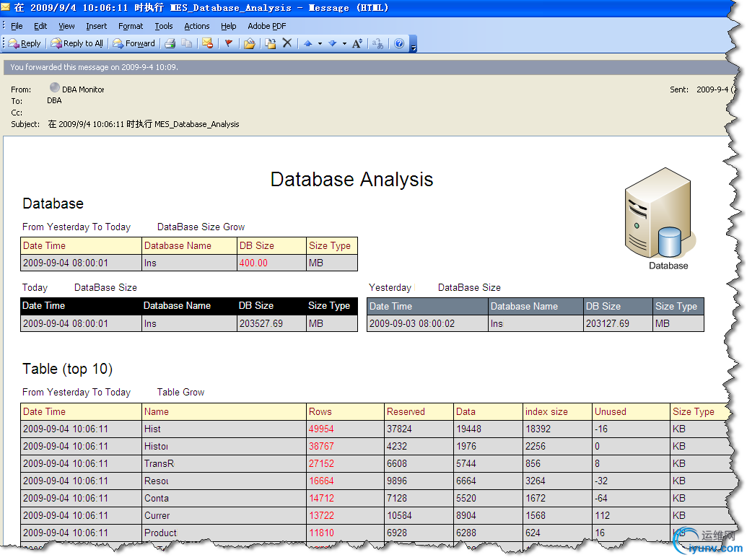This screenshot has height=560, width=747.
Task: Click the toolbar drag handle grip
Action: point(4,43)
